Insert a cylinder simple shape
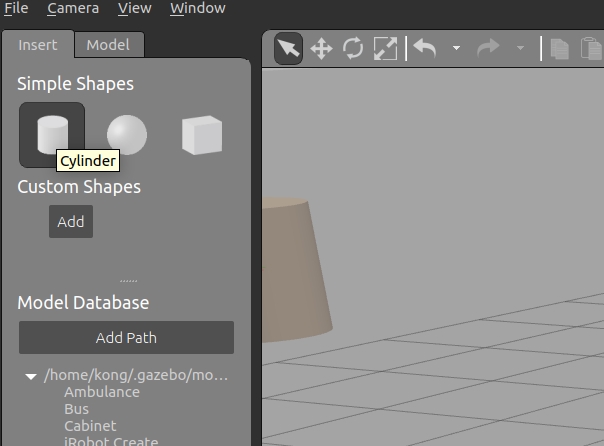 click(51, 134)
